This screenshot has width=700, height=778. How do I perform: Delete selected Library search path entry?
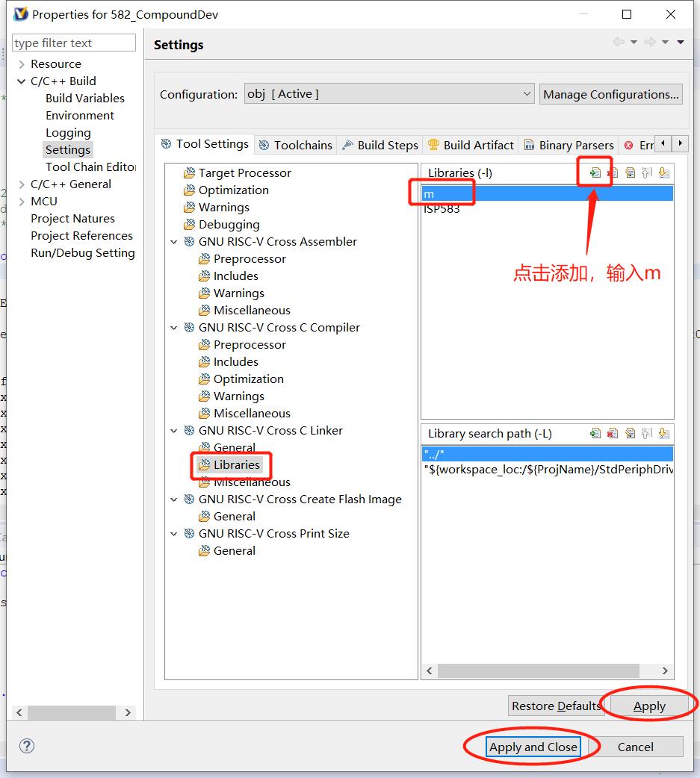613,433
